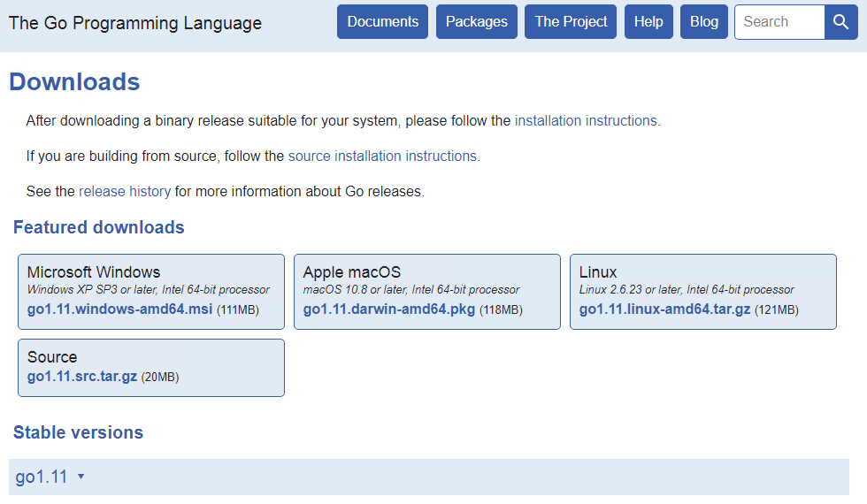Image resolution: width=867 pixels, height=504 pixels.
Task: Focus the Search text field
Action: pos(779,22)
